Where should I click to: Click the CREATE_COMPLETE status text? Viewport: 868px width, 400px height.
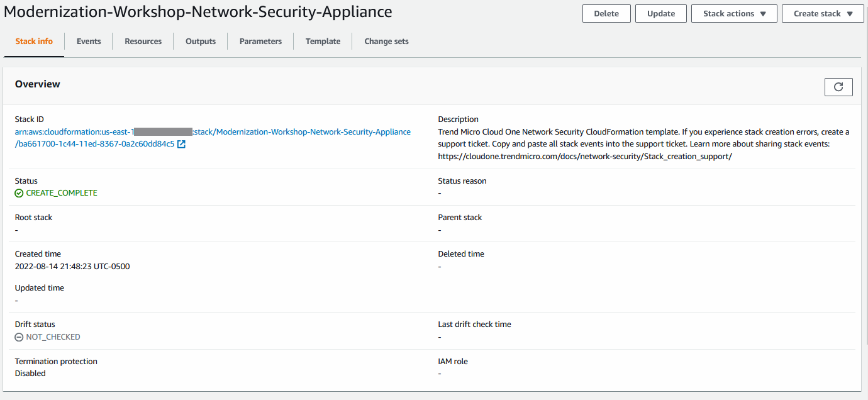click(x=62, y=193)
